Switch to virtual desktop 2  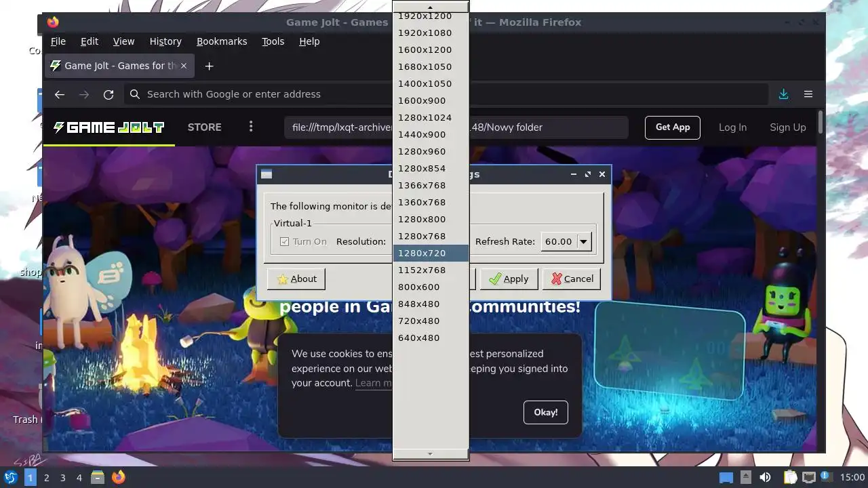(x=46, y=477)
